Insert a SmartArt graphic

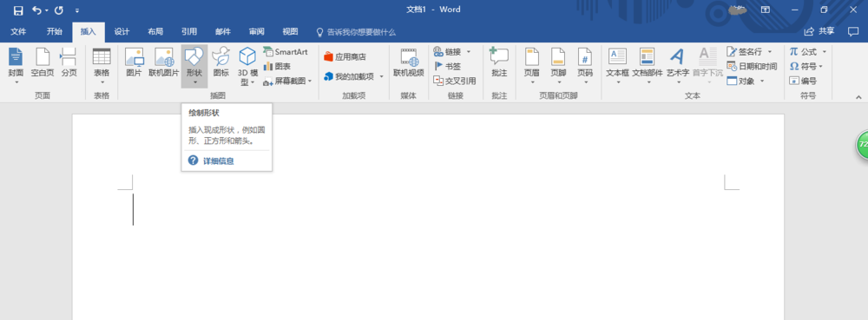[285, 52]
